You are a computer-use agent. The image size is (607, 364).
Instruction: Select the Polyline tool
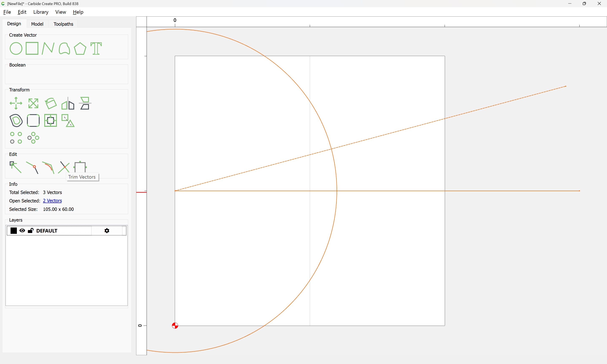[48, 48]
